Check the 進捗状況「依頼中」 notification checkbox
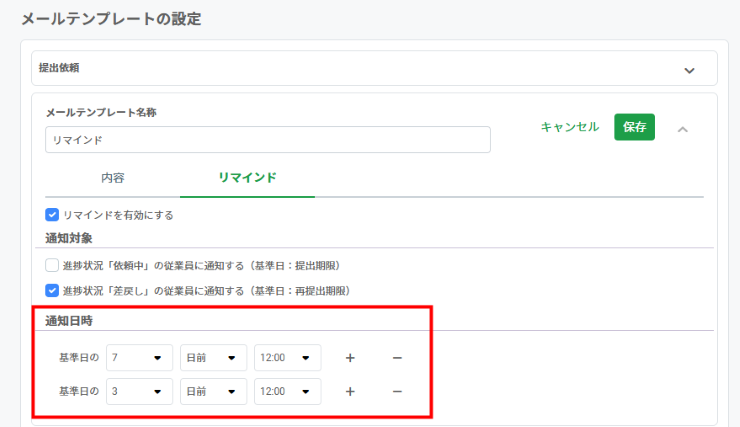 click(52, 265)
